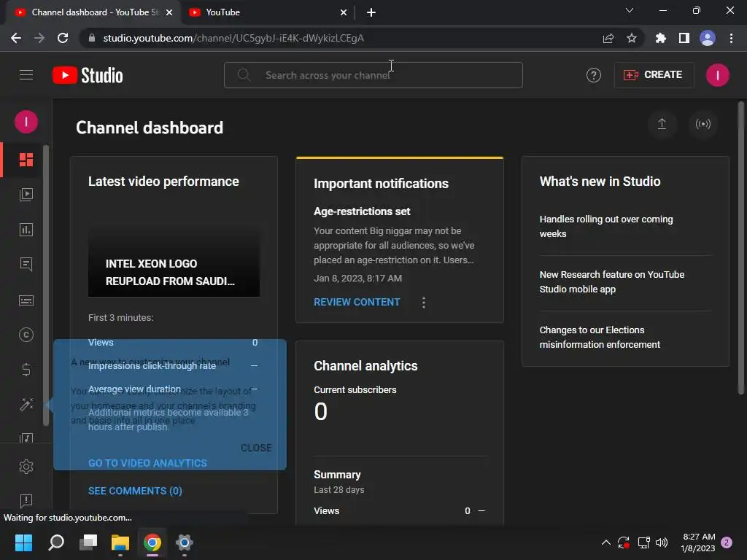
Task: Open Settings app on taskbar
Action: [x=185, y=542]
